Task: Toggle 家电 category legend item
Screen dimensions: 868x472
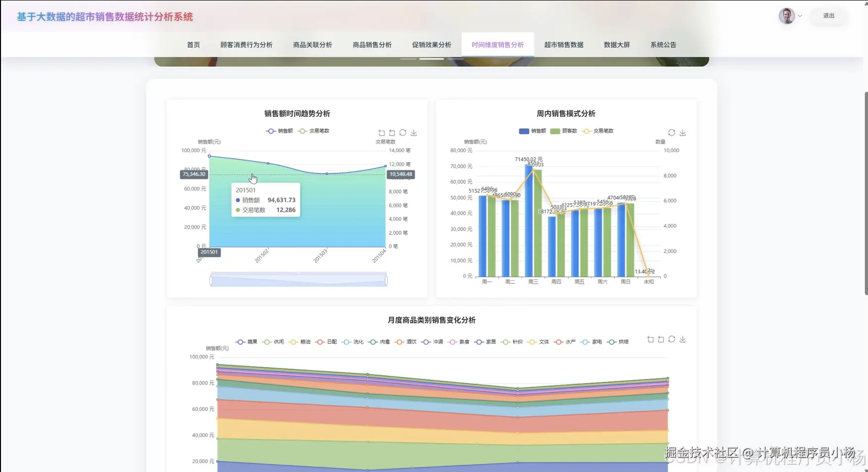Action: (x=591, y=342)
